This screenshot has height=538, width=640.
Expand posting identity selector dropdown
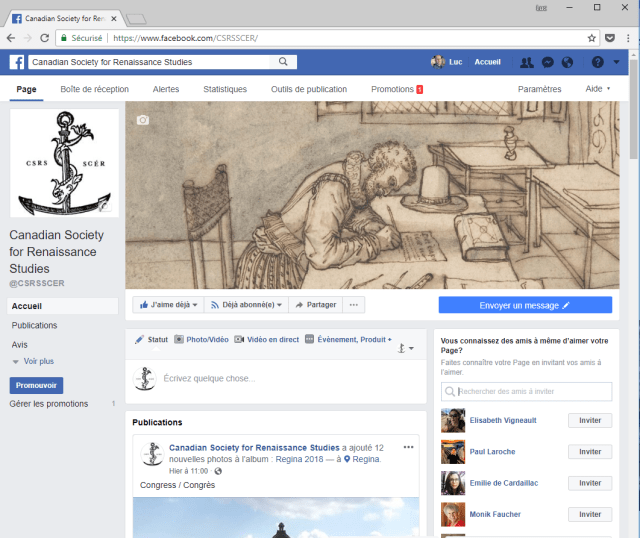(406, 348)
